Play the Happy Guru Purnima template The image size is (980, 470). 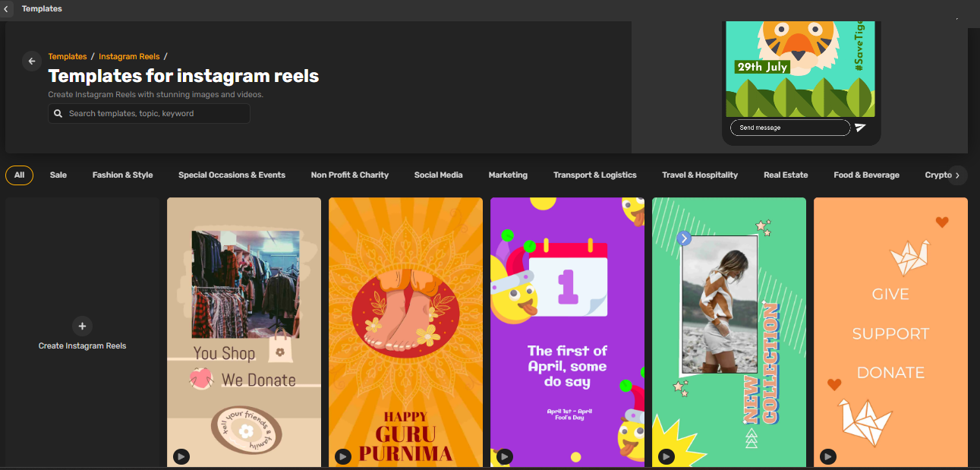tap(342, 456)
